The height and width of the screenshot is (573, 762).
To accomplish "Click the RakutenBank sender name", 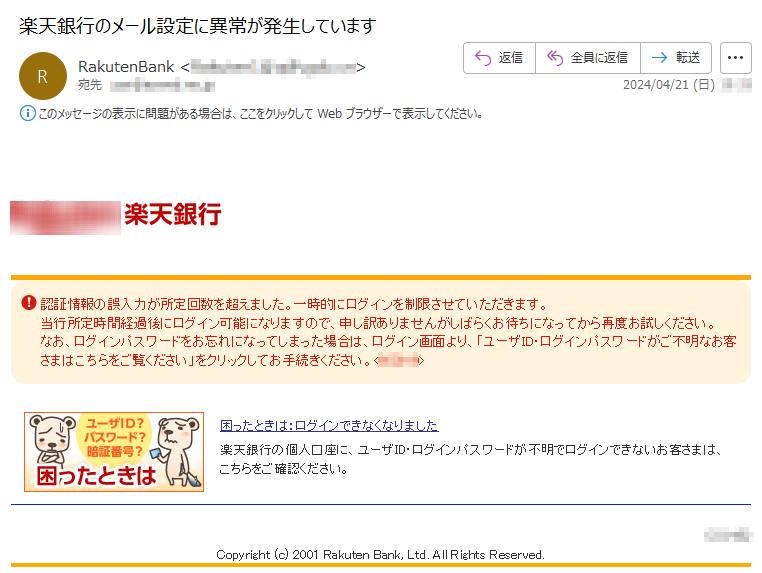I will coord(126,67).
